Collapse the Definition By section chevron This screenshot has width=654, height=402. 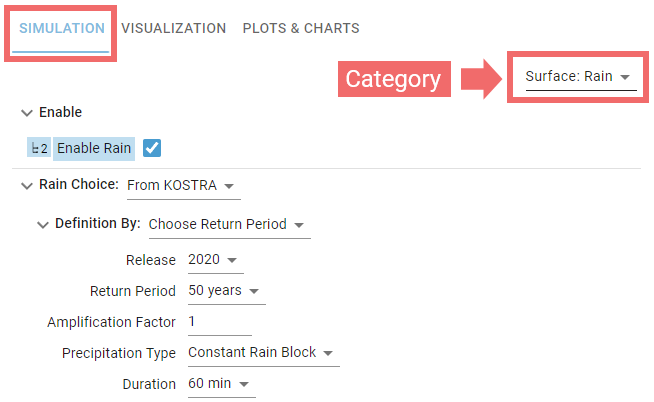[x=42, y=224]
